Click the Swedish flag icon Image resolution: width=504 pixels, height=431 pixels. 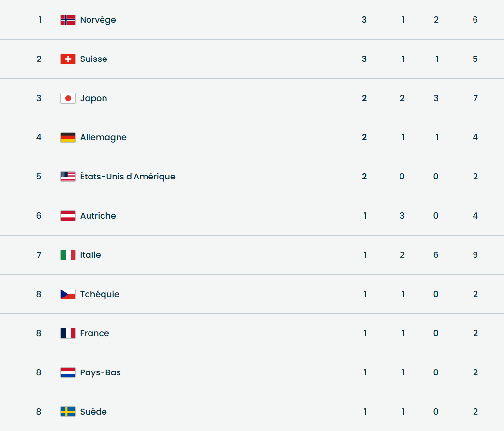pyautogui.click(x=68, y=412)
